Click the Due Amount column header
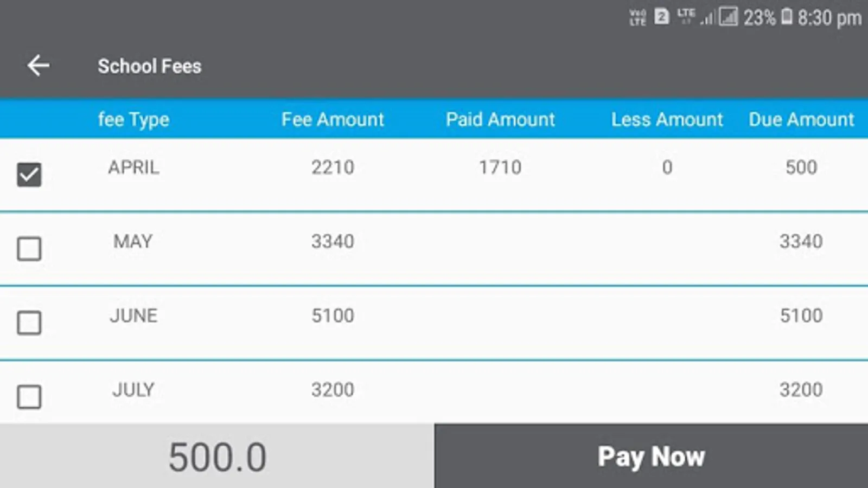This screenshot has width=868, height=488. (801, 119)
